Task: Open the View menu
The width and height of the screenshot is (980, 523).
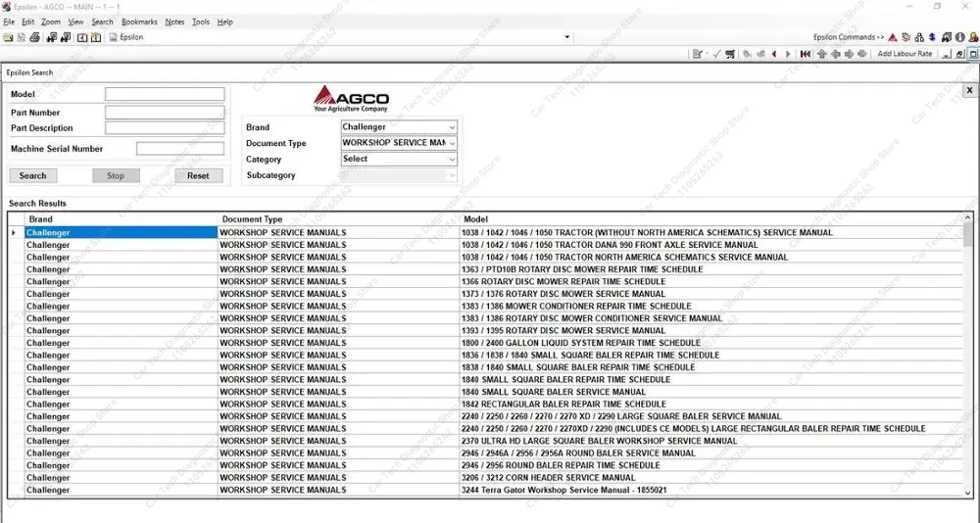Action: pos(75,22)
